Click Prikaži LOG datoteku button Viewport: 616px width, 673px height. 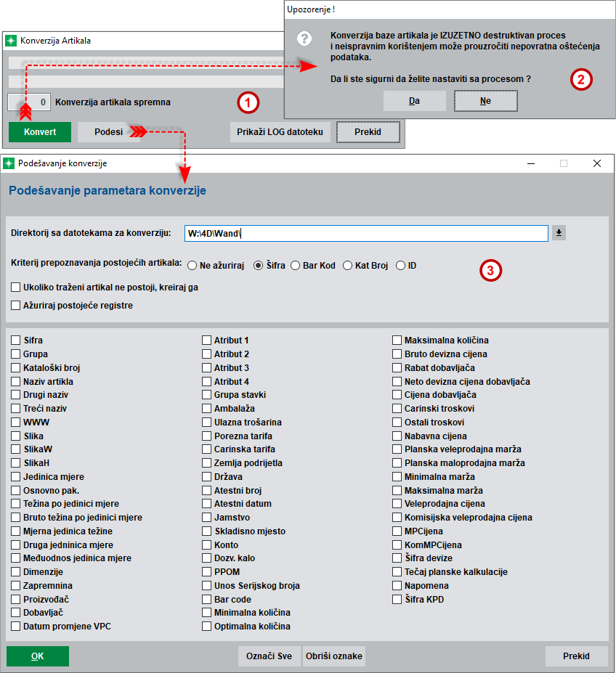[280, 132]
